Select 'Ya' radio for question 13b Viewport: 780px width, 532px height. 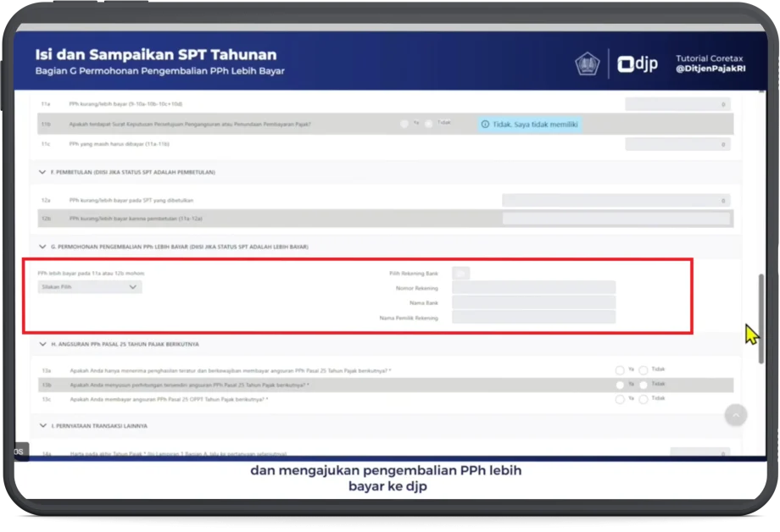(x=620, y=385)
